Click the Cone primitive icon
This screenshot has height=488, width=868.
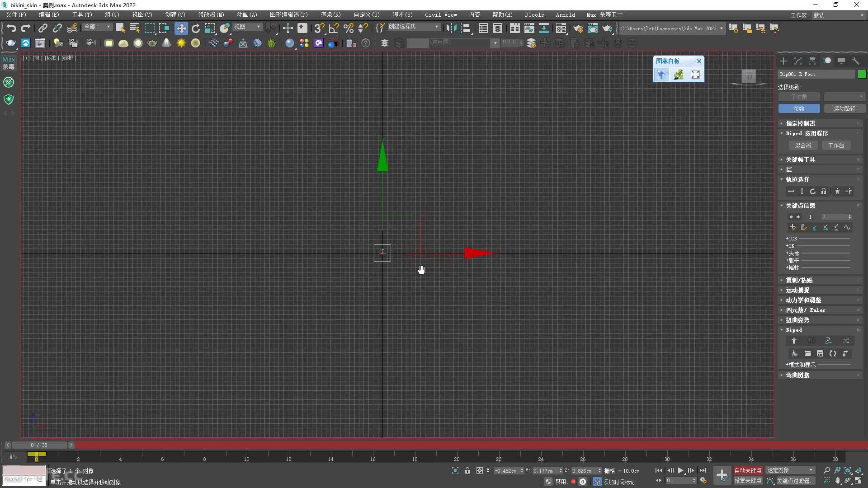166,43
